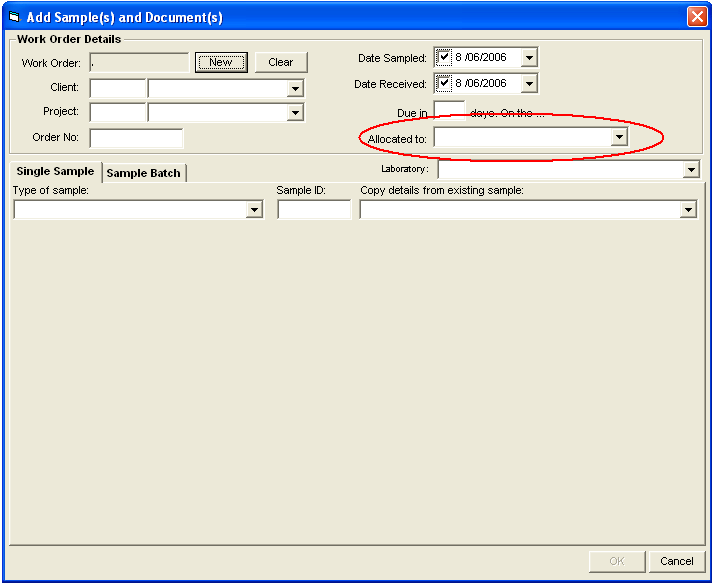Expand Copy details from existing sample dropdown
The height and width of the screenshot is (583, 712).
click(688, 210)
